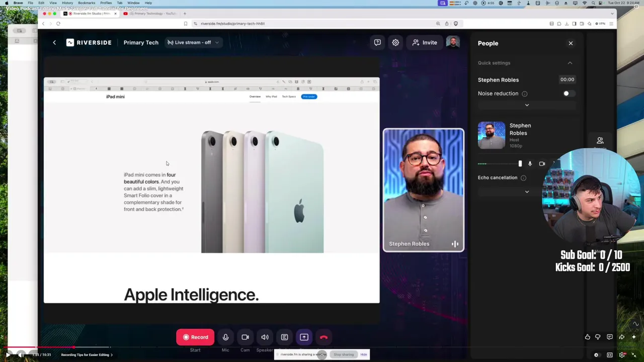Click the browser address bar URL
Viewport: 644px width, 362px height.
[x=232, y=24]
